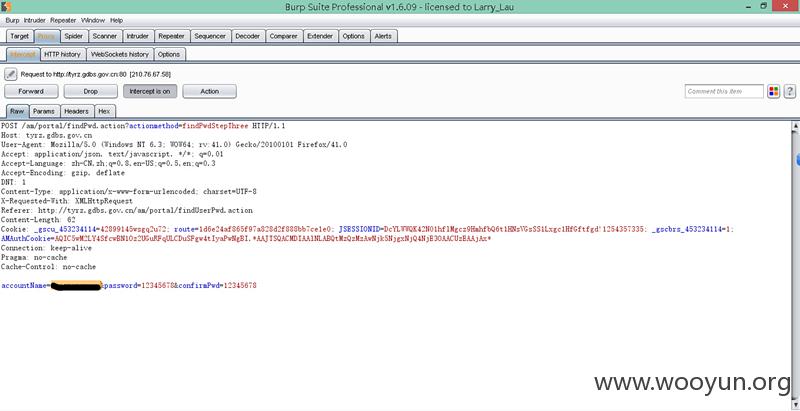Click the DNT: 1 header line

point(13,182)
